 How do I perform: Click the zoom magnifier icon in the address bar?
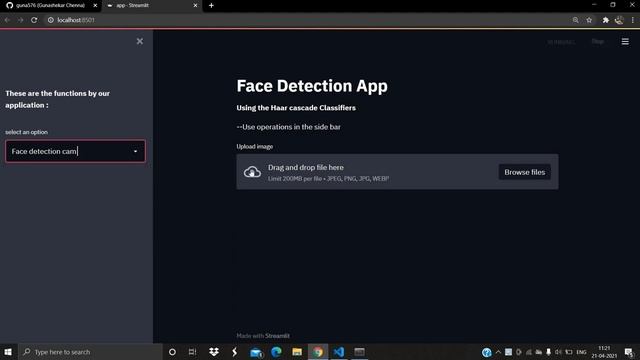pos(576,20)
